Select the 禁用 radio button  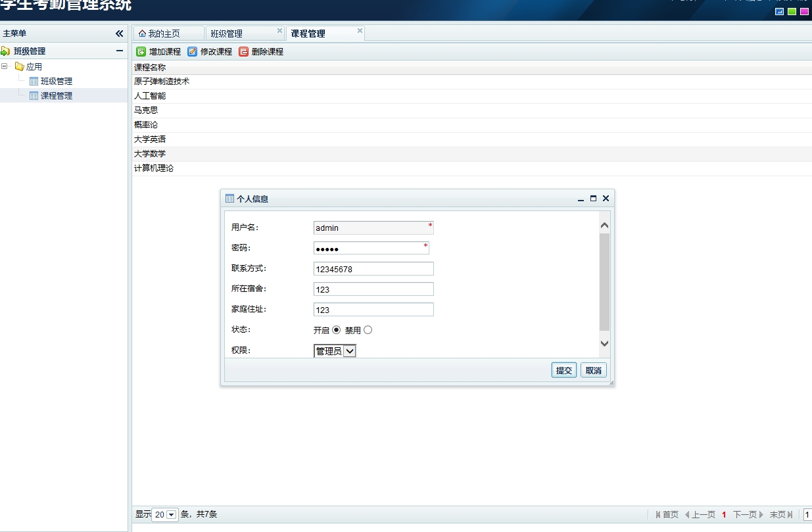click(x=368, y=330)
